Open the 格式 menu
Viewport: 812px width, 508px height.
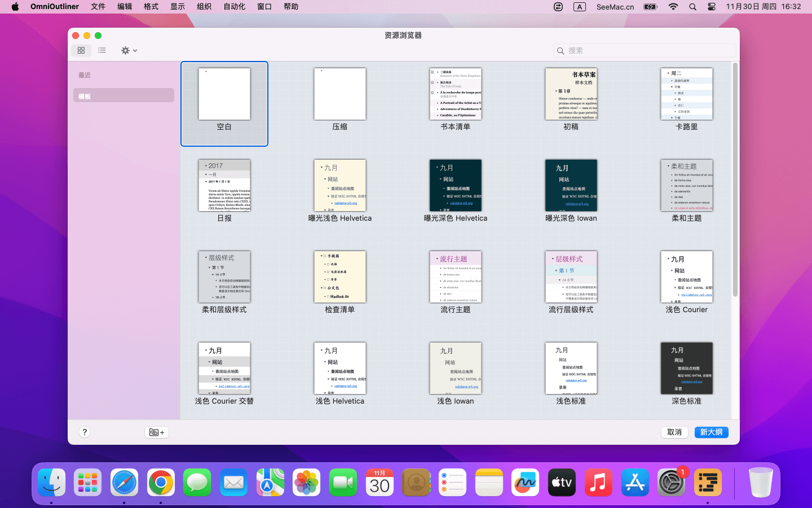pyautogui.click(x=151, y=7)
